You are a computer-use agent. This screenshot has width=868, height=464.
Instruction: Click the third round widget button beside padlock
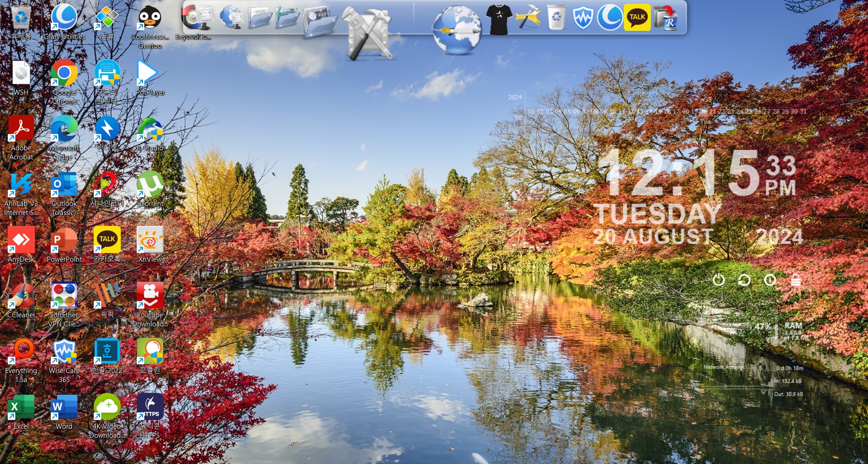click(770, 280)
